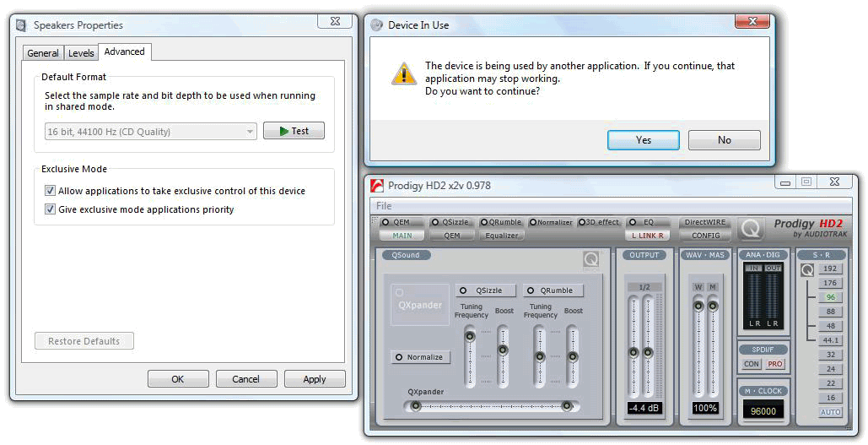
Task: Select the 24 sample rate
Action: tap(830, 369)
